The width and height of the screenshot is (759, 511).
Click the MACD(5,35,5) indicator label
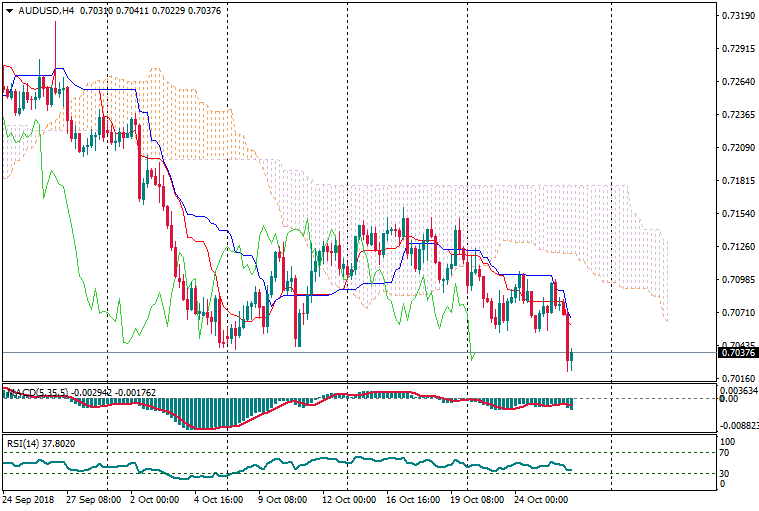click(33, 390)
